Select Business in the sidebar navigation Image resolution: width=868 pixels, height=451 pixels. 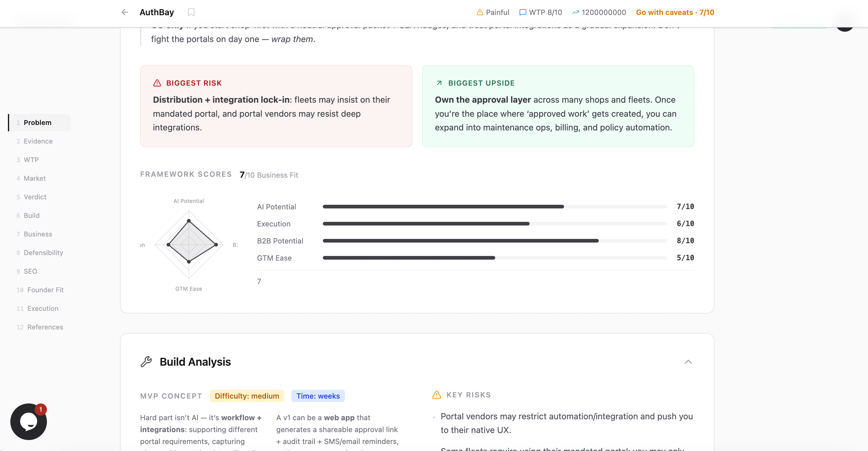40,234
